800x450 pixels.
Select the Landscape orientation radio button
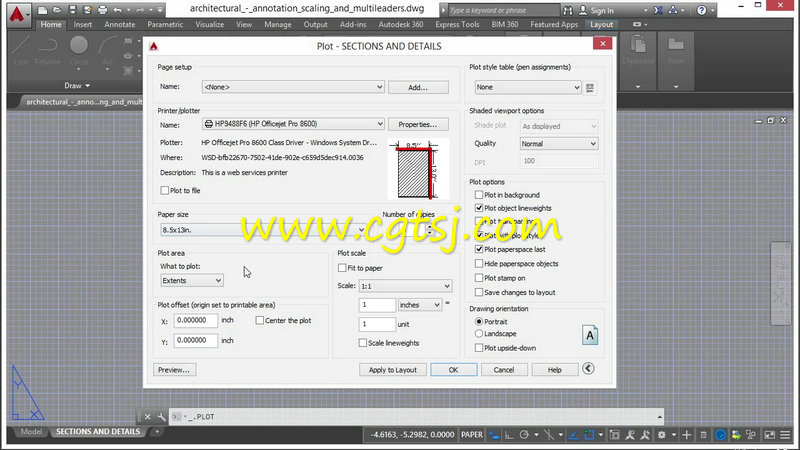(479, 334)
